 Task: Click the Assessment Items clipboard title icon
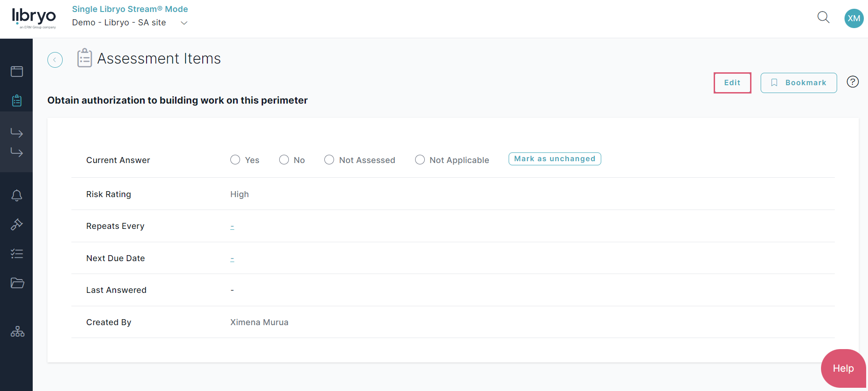coord(84,58)
